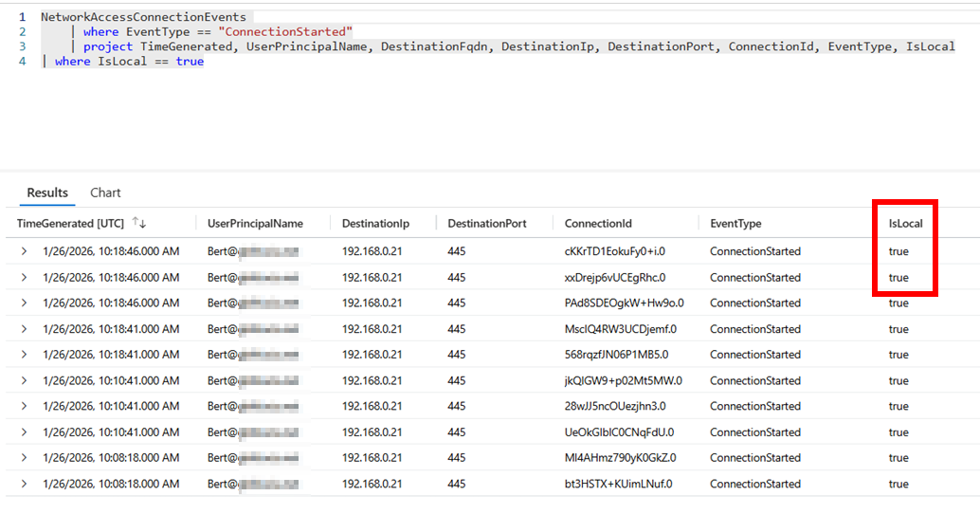This screenshot has width=980, height=514.
Task: Expand row with ConnectionId bt3HSTX+KUimLNuf.0
Action: point(24,484)
